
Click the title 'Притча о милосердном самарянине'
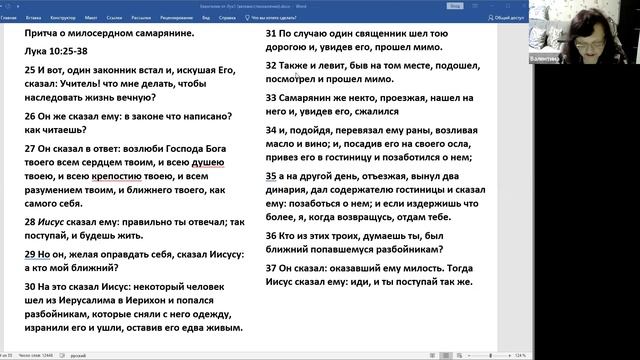coord(109,33)
